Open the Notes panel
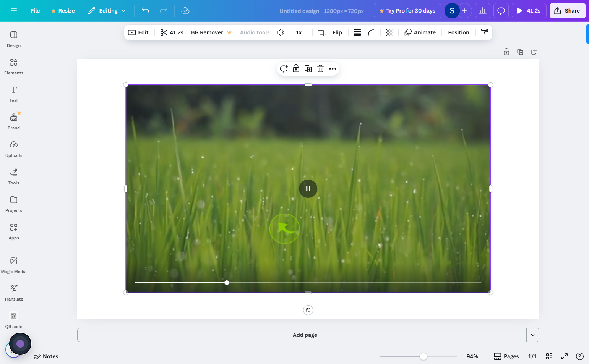Screen dimensions: 589x364 click(x=46, y=356)
